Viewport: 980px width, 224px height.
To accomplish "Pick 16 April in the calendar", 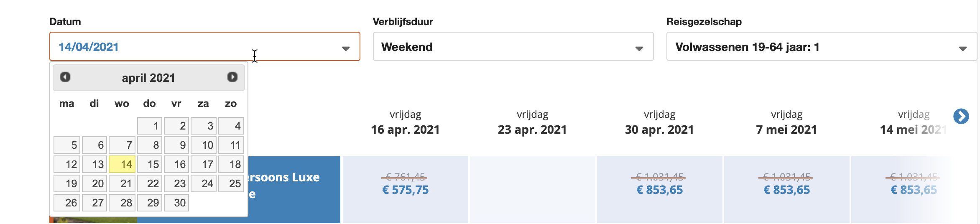I will click(x=176, y=164).
